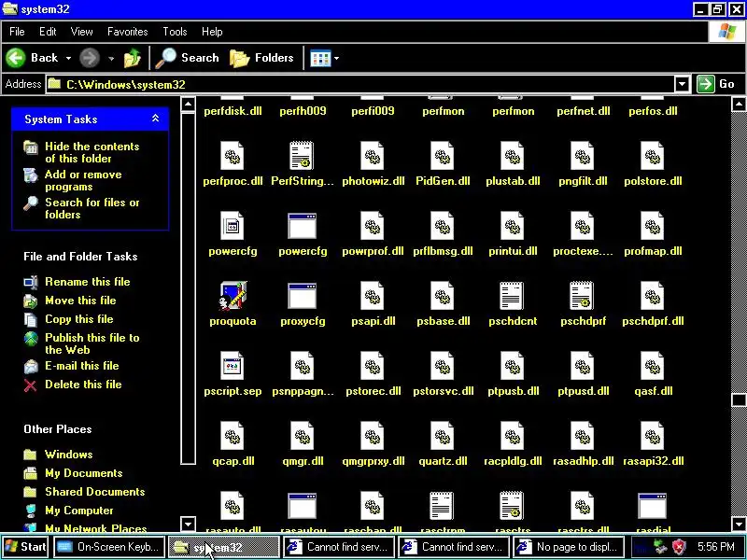747x560 pixels.
Task: Open the Favorites menu
Action: click(128, 32)
